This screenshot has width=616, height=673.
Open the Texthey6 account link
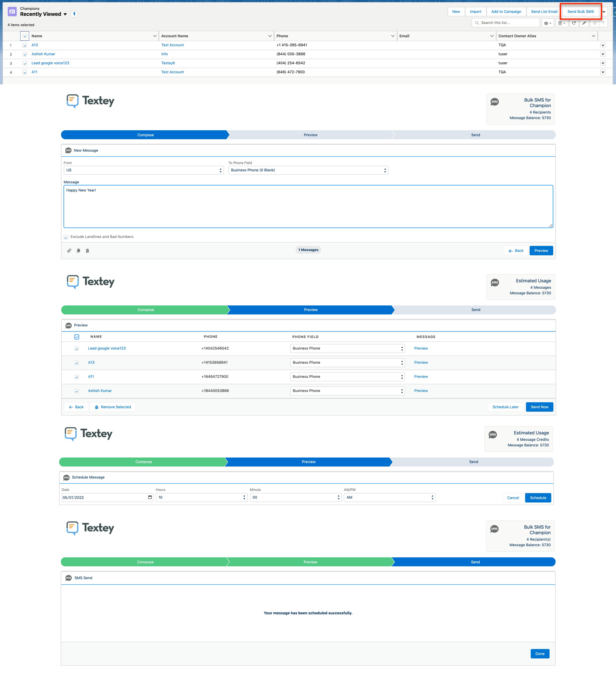[x=168, y=63]
